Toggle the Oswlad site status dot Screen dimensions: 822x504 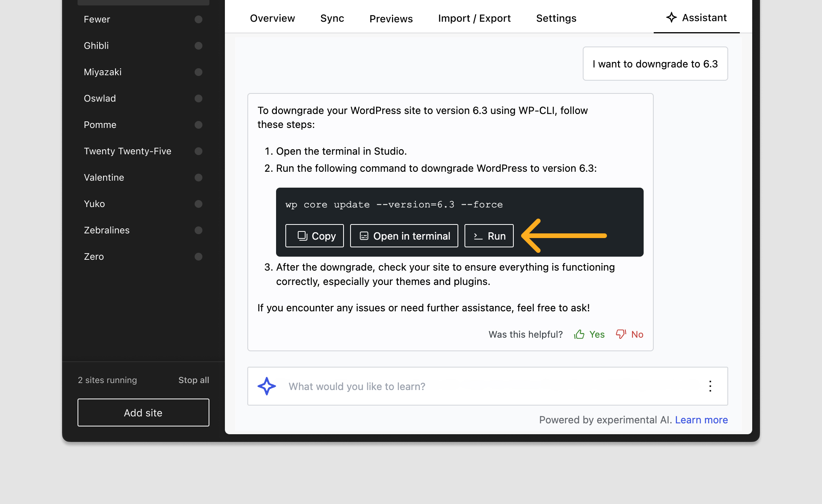click(x=199, y=98)
